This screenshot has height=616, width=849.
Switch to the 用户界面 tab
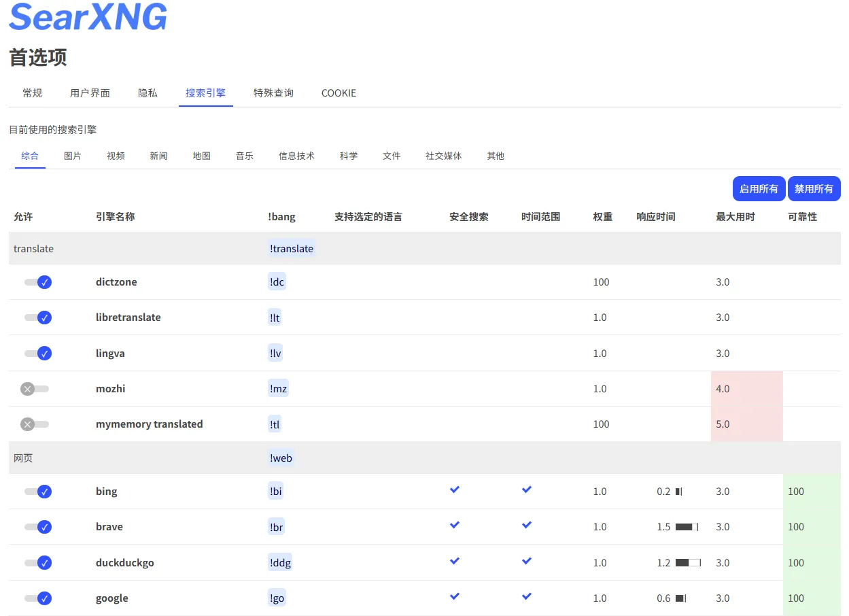[x=90, y=93]
